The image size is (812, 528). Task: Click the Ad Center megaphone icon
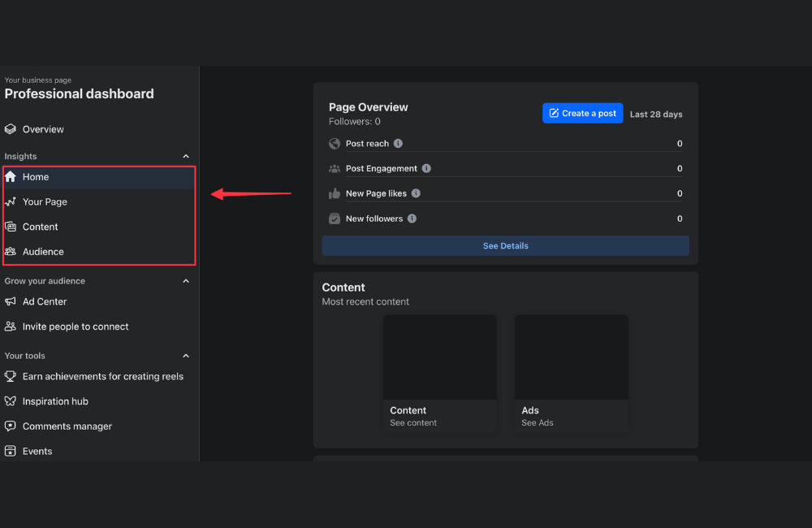[11, 301]
